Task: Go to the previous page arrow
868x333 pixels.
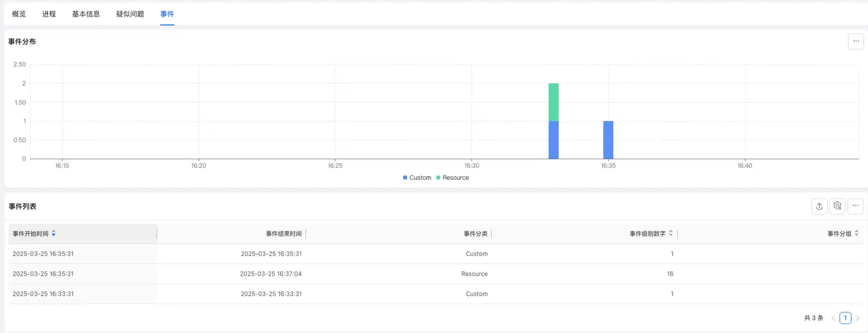Action: tap(834, 318)
